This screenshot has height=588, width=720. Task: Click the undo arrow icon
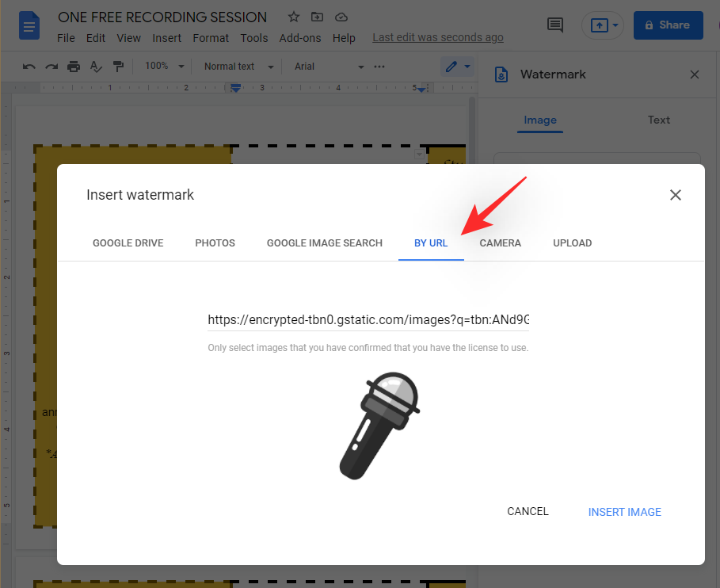coord(29,67)
